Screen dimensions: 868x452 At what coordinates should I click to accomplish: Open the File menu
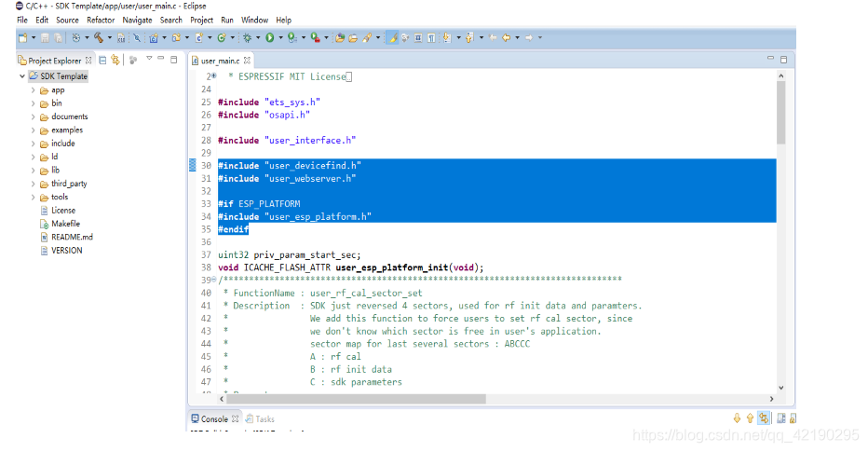point(22,20)
